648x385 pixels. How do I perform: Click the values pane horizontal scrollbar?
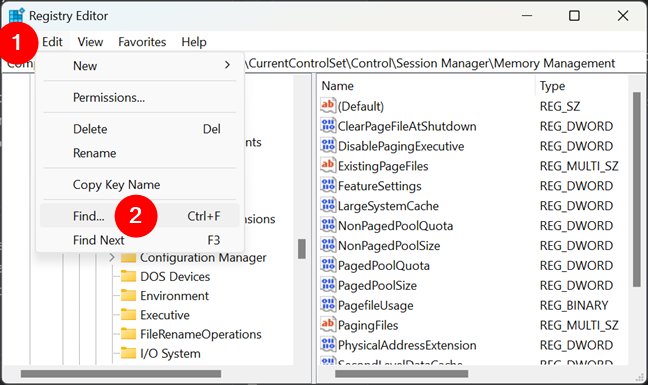tap(402, 374)
